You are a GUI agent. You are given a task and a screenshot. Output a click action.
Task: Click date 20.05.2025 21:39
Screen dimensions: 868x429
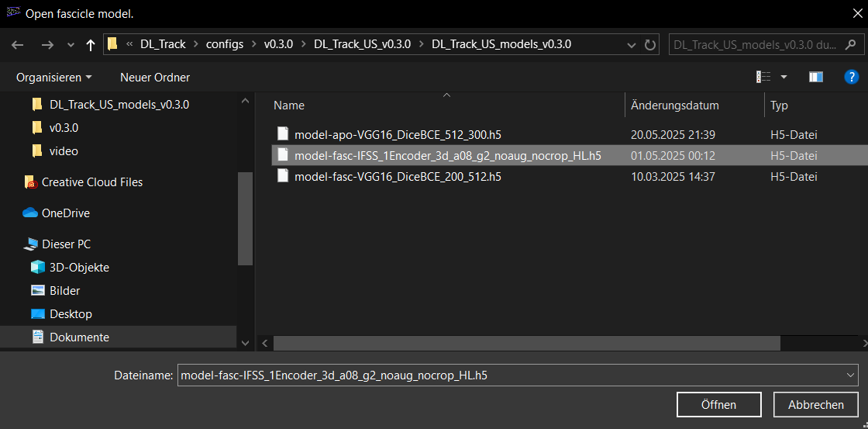[673, 135]
